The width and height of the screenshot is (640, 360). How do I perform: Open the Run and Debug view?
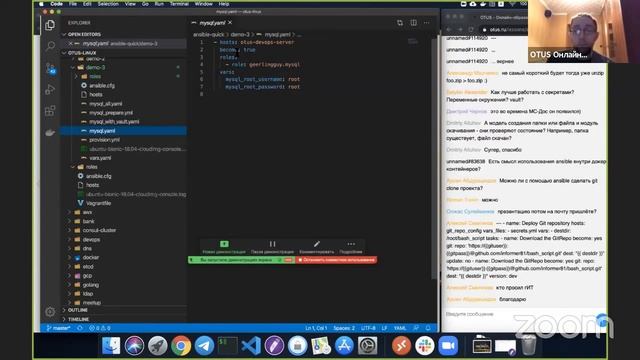click(50, 89)
